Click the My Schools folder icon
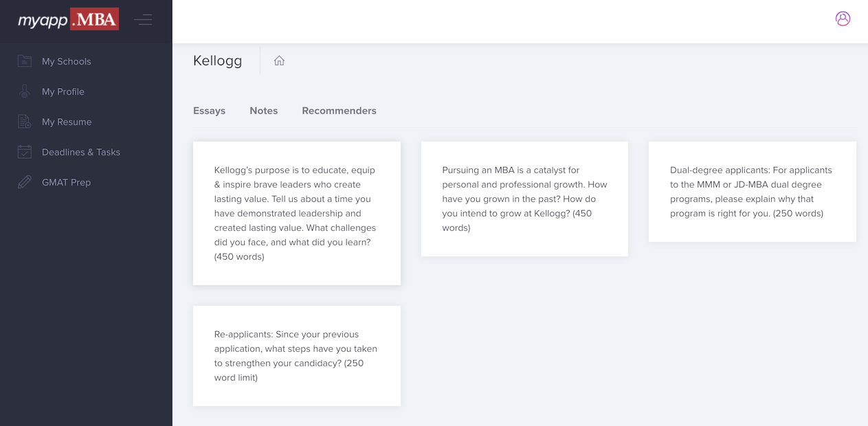 tap(25, 61)
